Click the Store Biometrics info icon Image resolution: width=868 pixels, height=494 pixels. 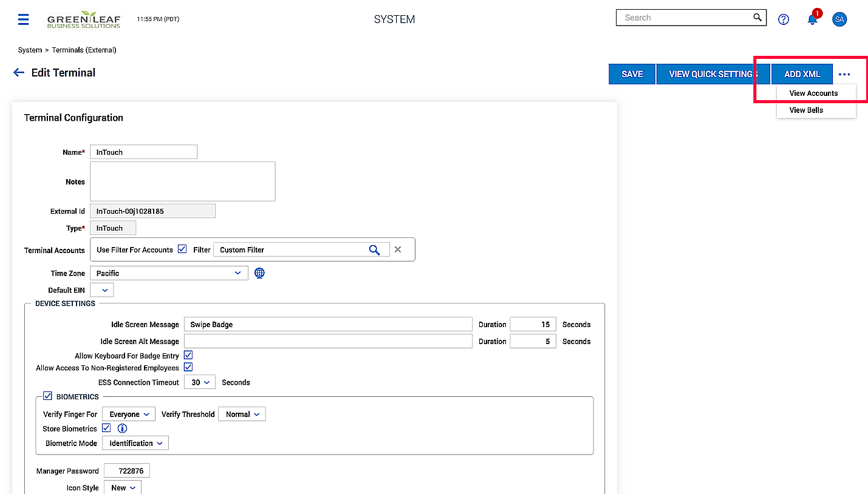pyautogui.click(x=122, y=428)
